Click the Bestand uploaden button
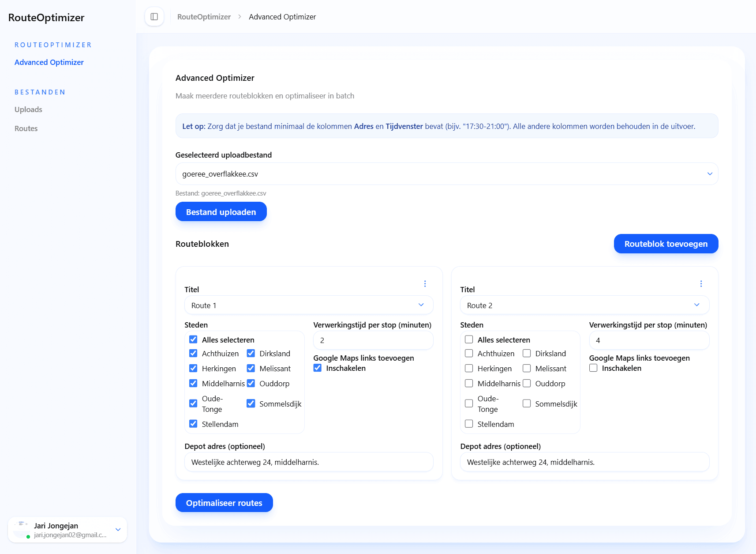This screenshot has height=554, width=756. pyautogui.click(x=221, y=211)
